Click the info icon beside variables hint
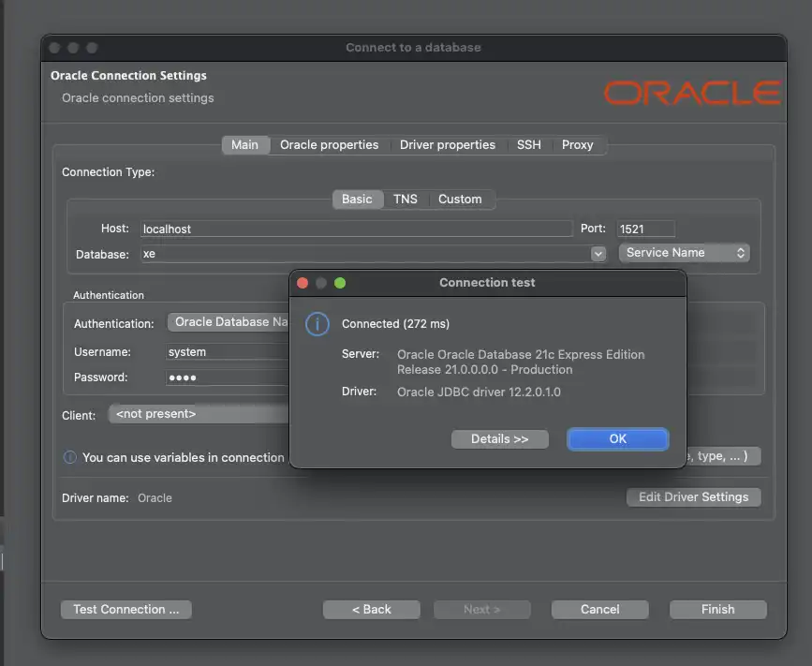Screen dimensions: 812x666 click(70, 457)
